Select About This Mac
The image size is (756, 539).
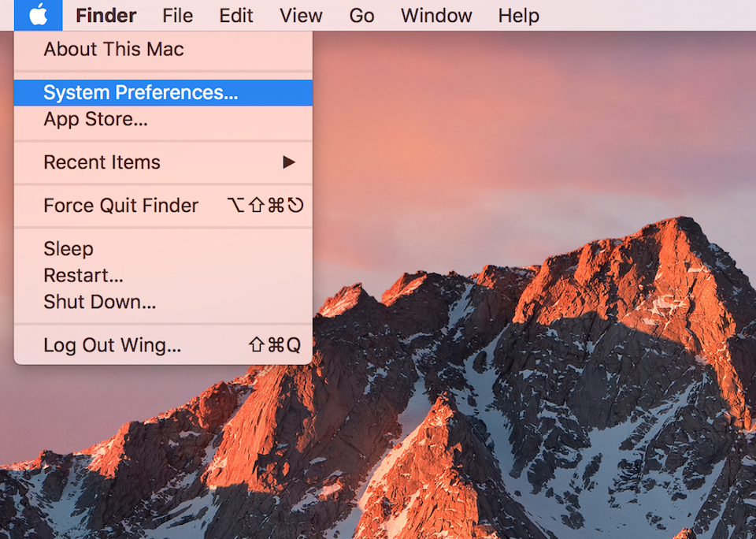(113, 49)
